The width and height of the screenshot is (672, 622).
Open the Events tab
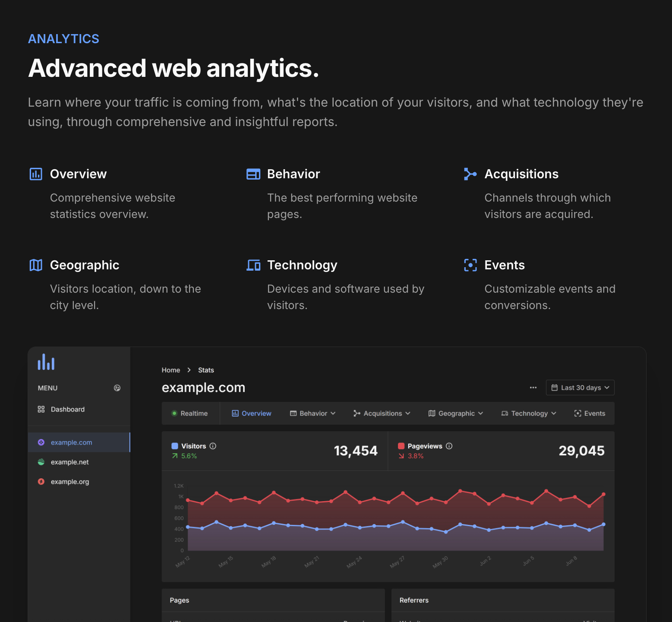coord(590,414)
